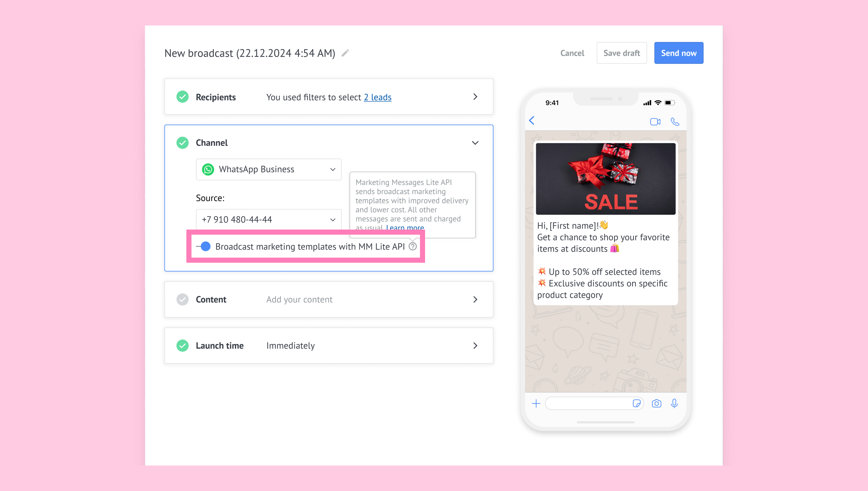The height and width of the screenshot is (491, 868).
Task: Click the sticker icon in preview input
Action: pos(637,403)
